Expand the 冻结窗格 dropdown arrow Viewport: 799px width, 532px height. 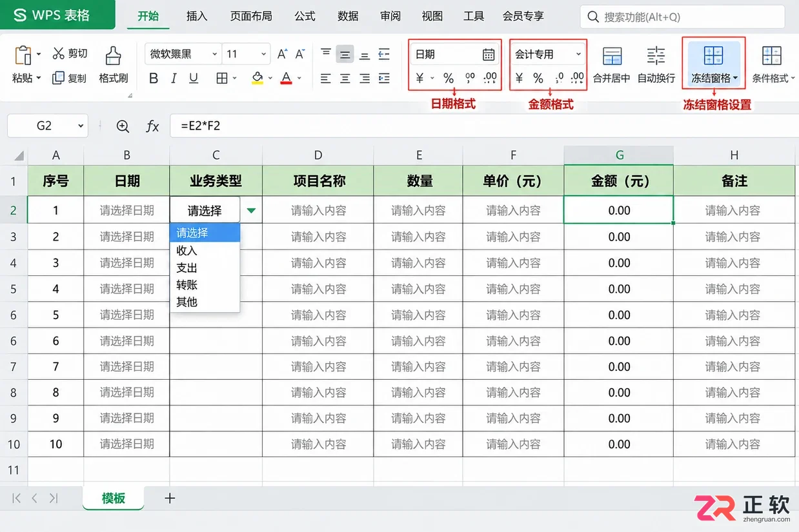pyautogui.click(x=736, y=79)
